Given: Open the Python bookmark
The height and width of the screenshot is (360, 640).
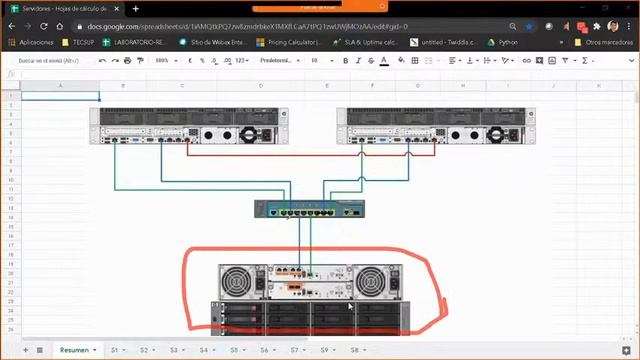Looking at the screenshot, I should pos(503,42).
